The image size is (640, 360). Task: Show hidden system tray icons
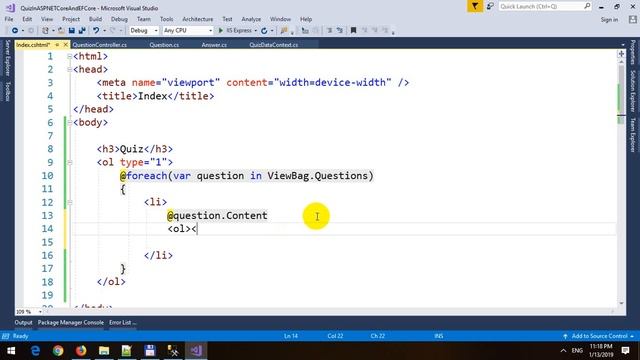click(x=563, y=351)
